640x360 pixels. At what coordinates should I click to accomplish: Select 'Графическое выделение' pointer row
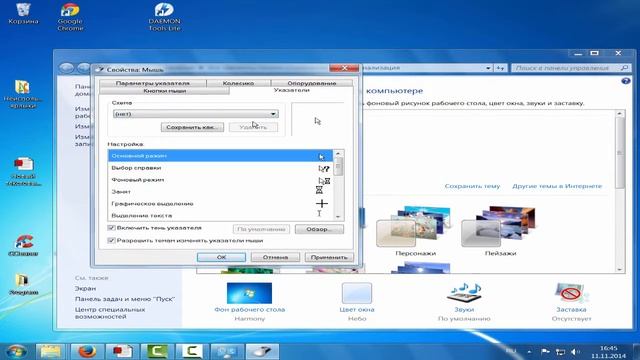(221, 203)
